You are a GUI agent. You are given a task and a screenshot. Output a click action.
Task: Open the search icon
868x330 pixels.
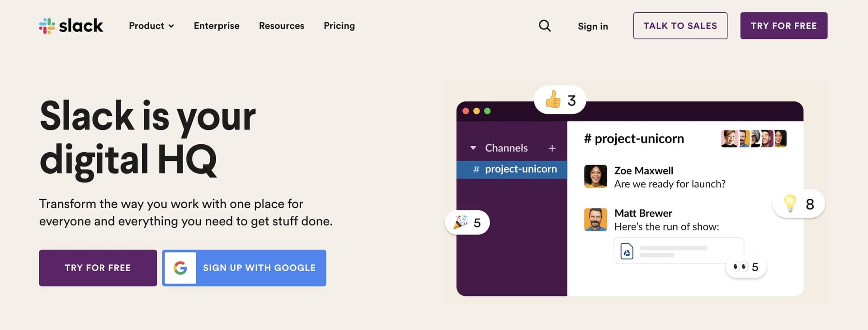coord(544,26)
